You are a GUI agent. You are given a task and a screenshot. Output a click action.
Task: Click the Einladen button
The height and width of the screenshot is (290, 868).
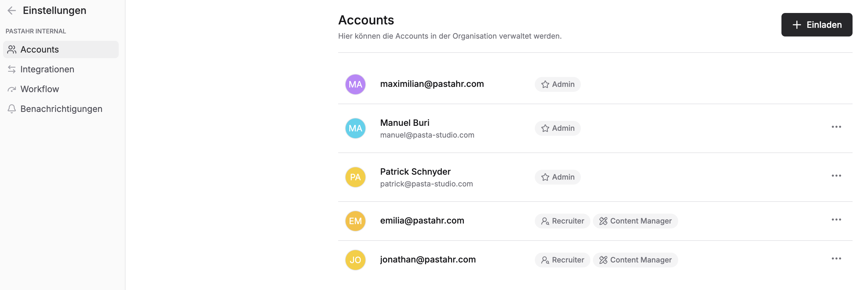coord(816,25)
